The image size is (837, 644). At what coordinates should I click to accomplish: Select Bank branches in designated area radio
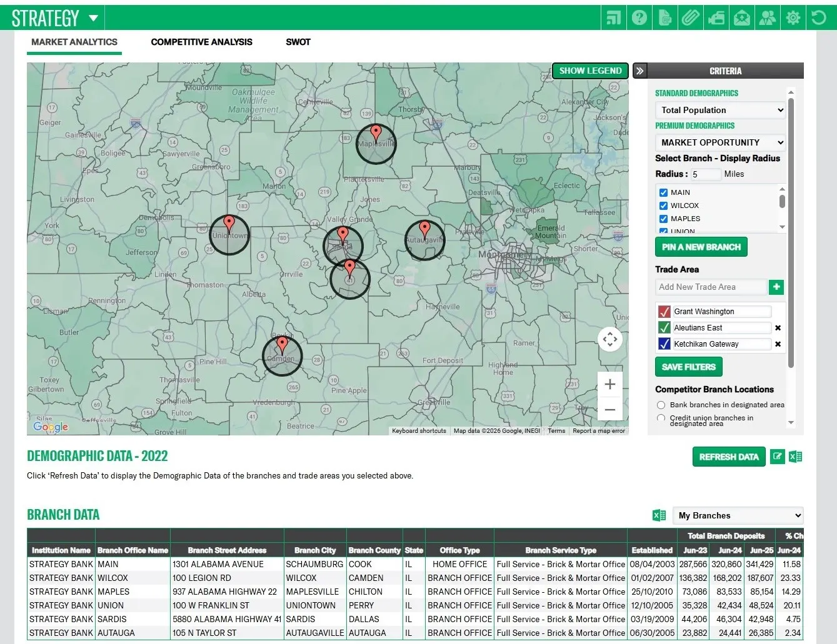661,405
